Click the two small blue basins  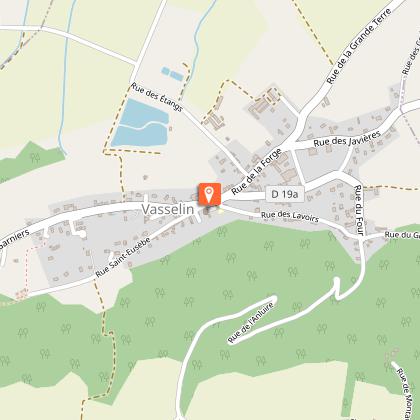pos(172,74)
